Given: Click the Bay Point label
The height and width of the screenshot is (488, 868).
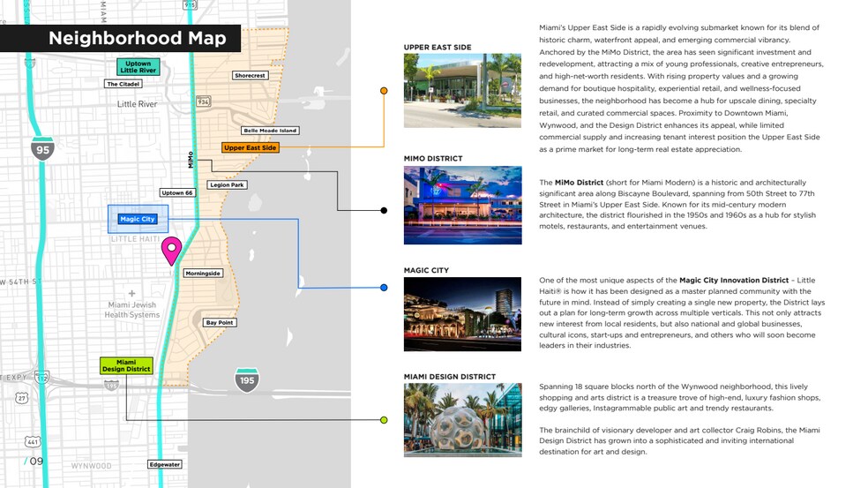Looking at the screenshot, I should click(220, 322).
